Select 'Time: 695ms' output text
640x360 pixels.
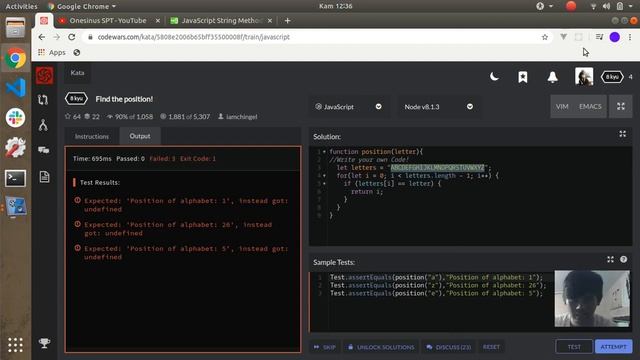pyautogui.click(x=92, y=159)
